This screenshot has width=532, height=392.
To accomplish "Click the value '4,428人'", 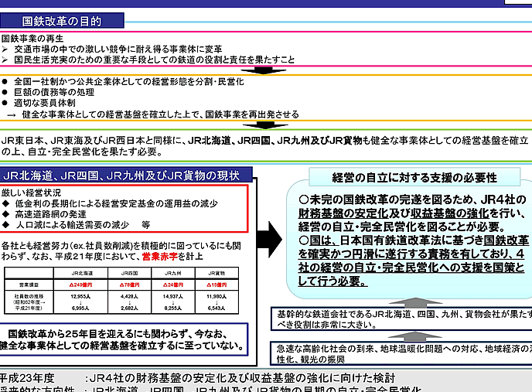I will (130, 296).
